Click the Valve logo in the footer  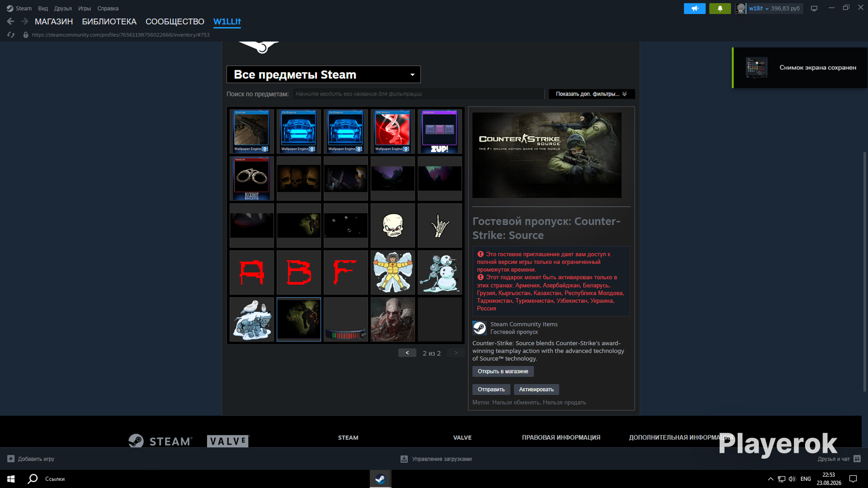point(228,441)
